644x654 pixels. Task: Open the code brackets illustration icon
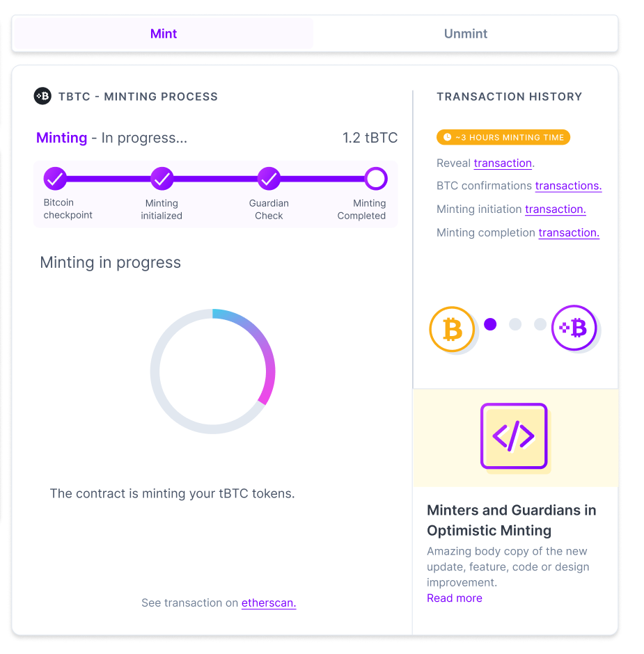(x=514, y=436)
